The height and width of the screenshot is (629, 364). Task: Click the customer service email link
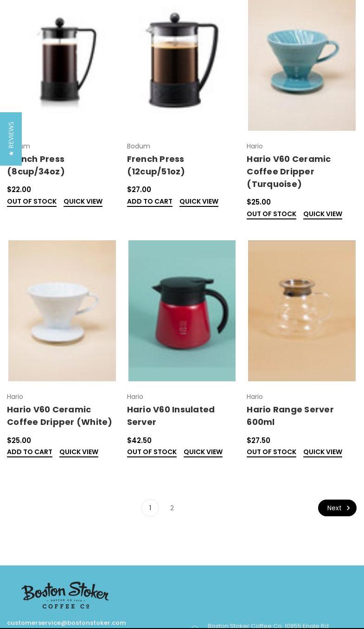pyautogui.click(x=66, y=623)
